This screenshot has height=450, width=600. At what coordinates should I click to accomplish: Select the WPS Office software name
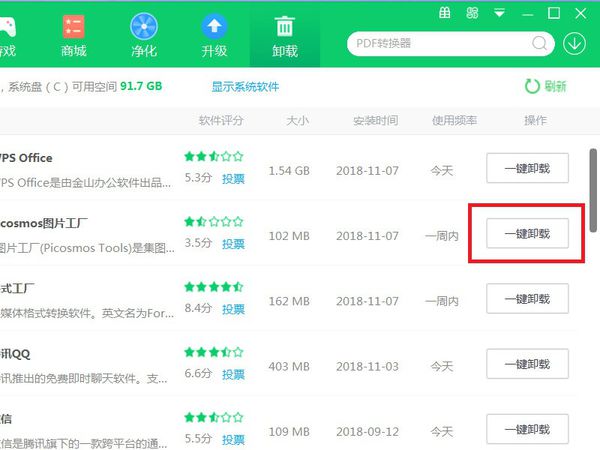26,158
